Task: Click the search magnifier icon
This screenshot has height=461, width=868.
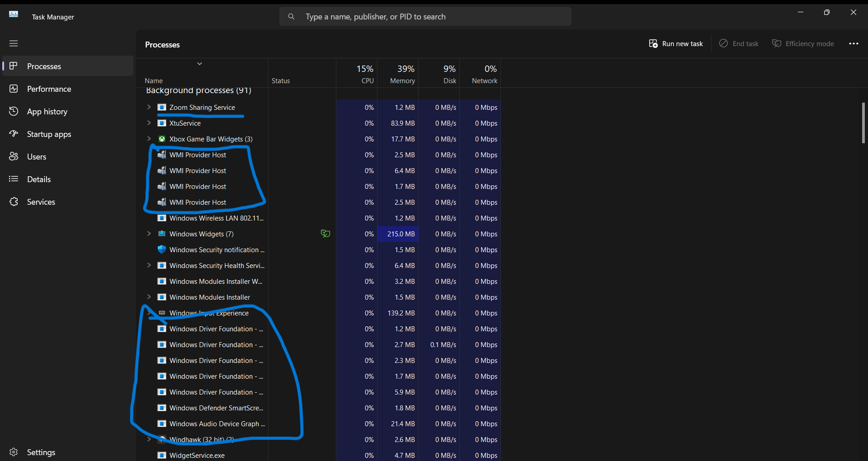Action: [291, 17]
